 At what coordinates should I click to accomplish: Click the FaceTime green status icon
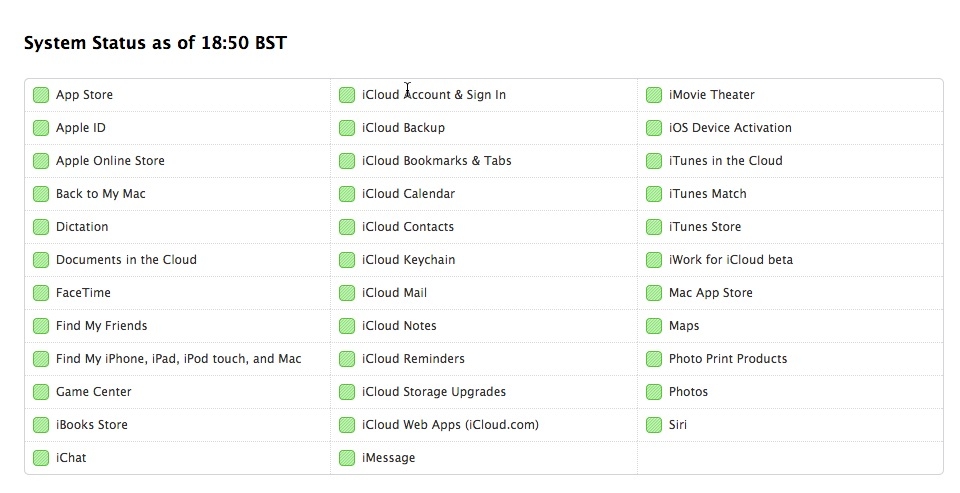41,293
